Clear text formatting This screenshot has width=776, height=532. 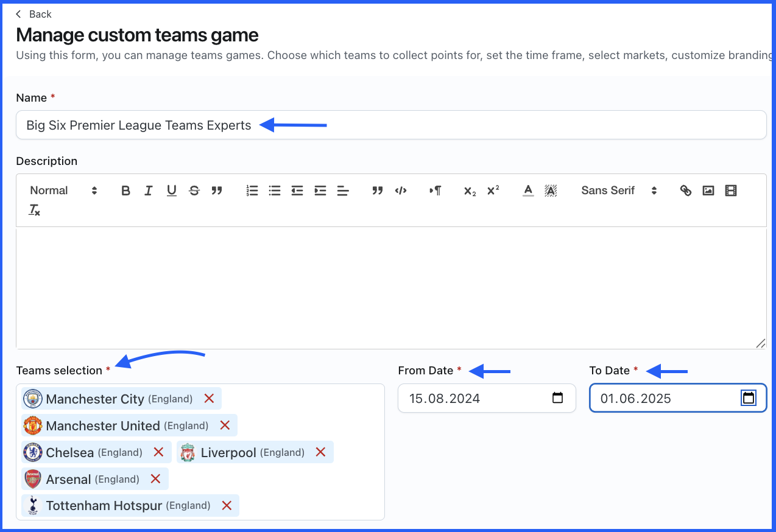pyautogui.click(x=35, y=211)
